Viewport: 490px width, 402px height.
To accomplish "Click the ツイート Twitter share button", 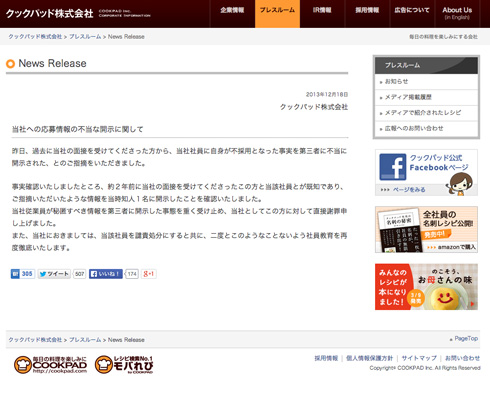I will pos(54,274).
